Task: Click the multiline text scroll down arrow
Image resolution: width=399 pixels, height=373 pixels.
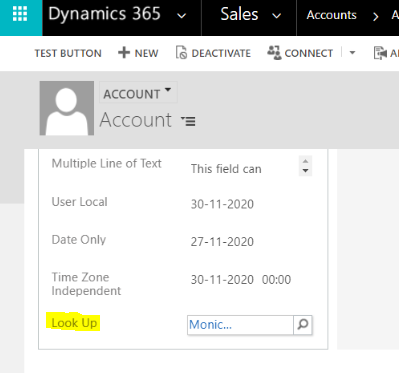Action: pyautogui.click(x=305, y=171)
